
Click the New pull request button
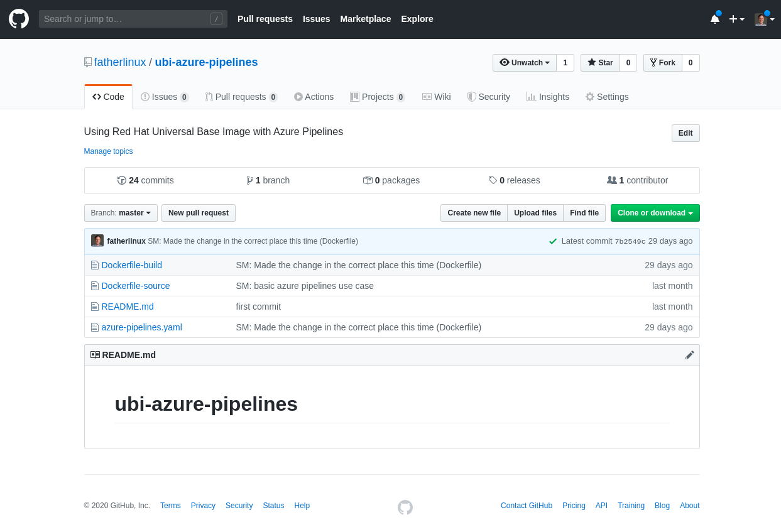(x=199, y=213)
